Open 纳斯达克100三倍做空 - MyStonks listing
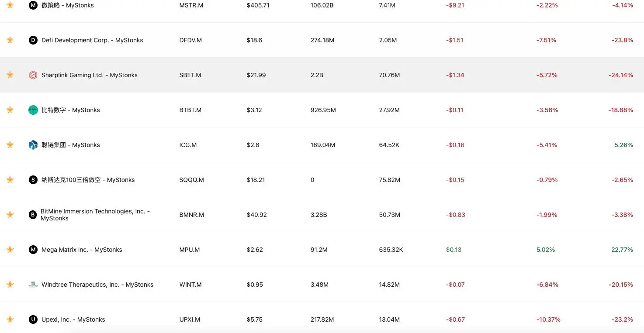Screen dimensions: 644x333 pyautogui.click(x=88, y=180)
